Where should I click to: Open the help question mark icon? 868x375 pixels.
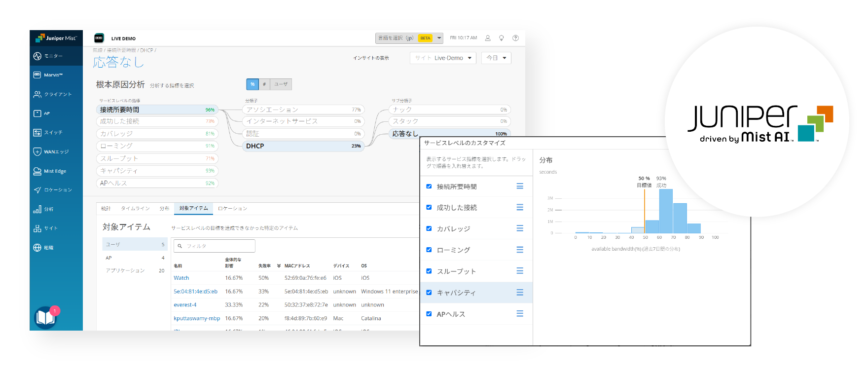pyautogui.click(x=515, y=38)
